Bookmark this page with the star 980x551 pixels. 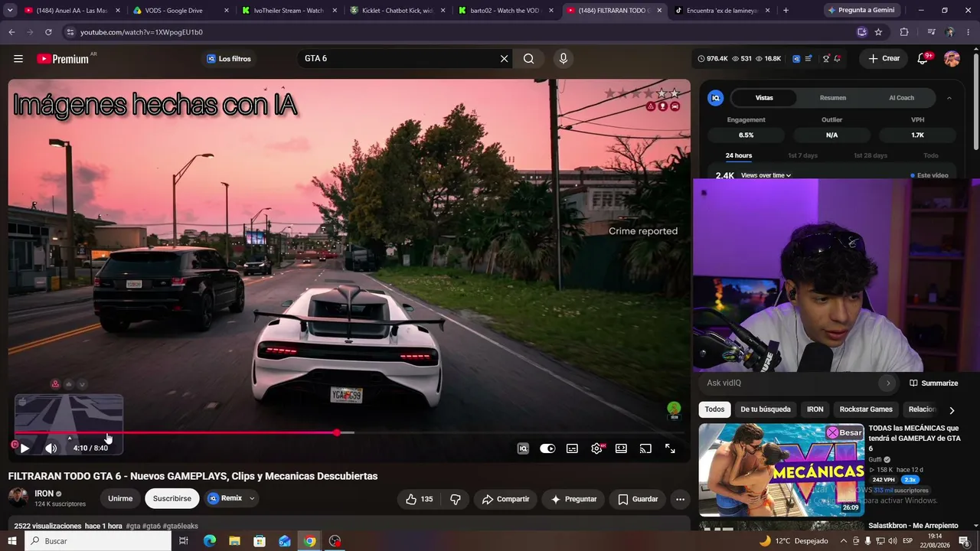click(x=878, y=32)
